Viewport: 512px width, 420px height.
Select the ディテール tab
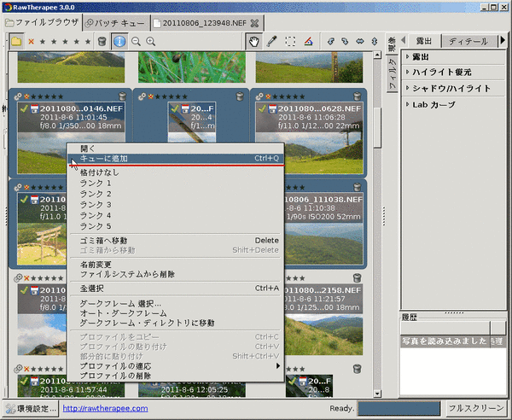point(468,41)
